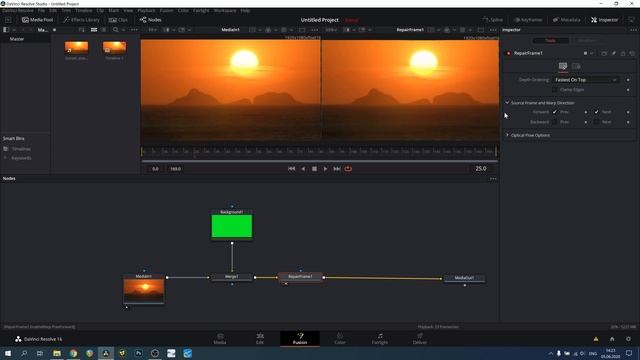Open the Playback menu
Screen dimensions: 640x360
click(146, 10)
